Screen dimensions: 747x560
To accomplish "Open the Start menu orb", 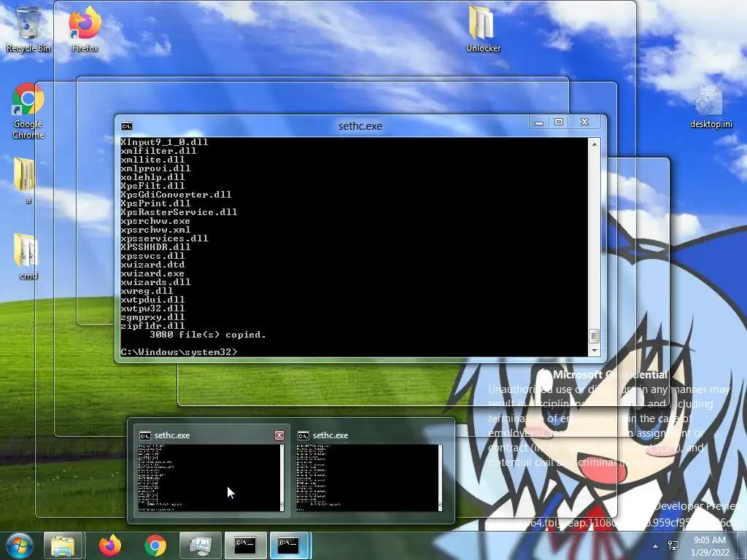I will [20, 545].
